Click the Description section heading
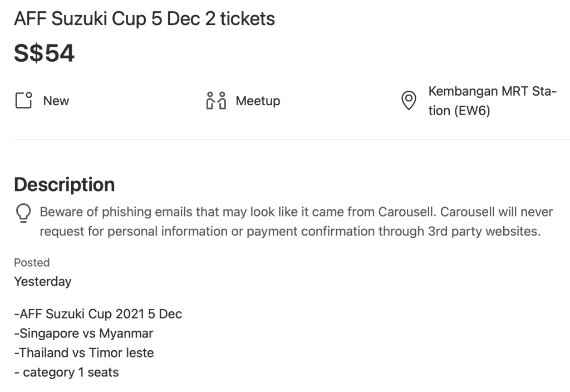Image resolution: width=570 pixels, height=392 pixels. coord(65,184)
